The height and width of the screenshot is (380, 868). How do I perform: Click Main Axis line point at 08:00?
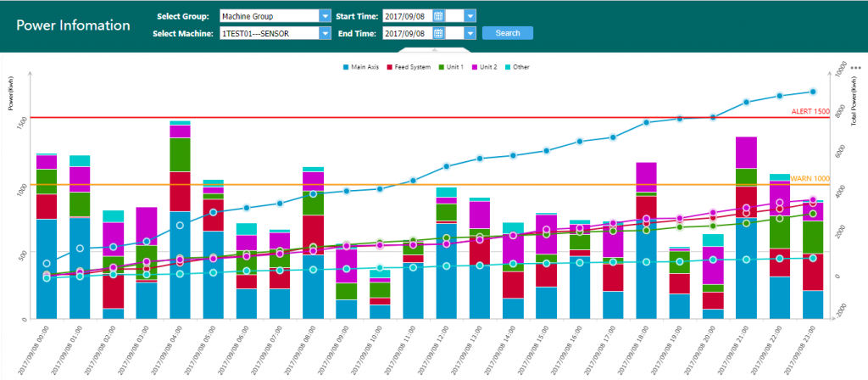tap(314, 194)
